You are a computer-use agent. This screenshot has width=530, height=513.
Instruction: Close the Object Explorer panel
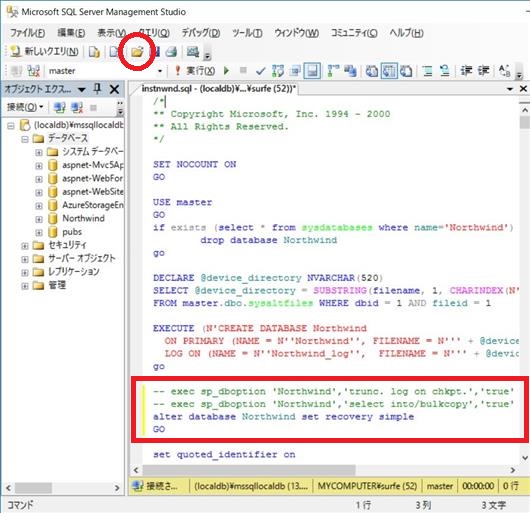[115, 89]
